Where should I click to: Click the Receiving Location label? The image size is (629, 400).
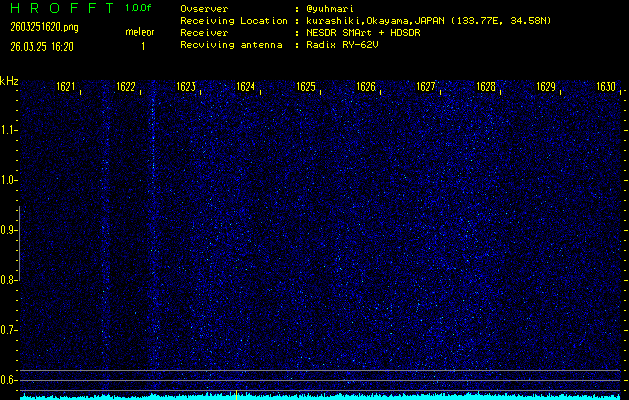pos(234,21)
